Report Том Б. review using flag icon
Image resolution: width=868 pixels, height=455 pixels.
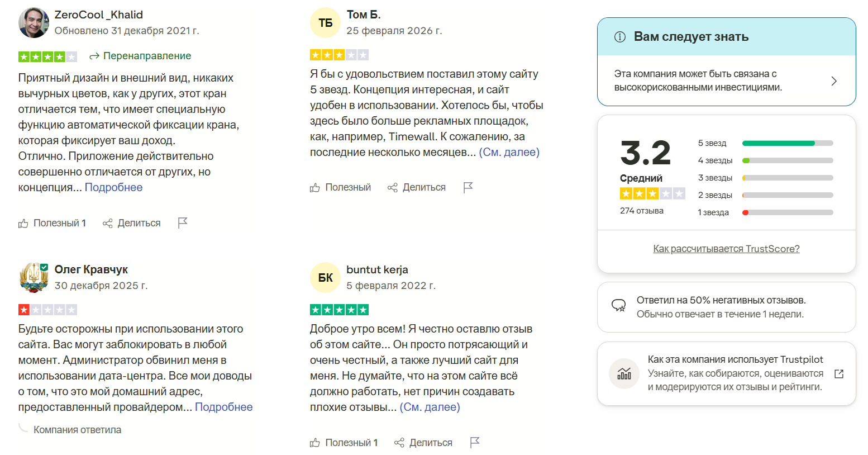pyautogui.click(x=469, y=187)
